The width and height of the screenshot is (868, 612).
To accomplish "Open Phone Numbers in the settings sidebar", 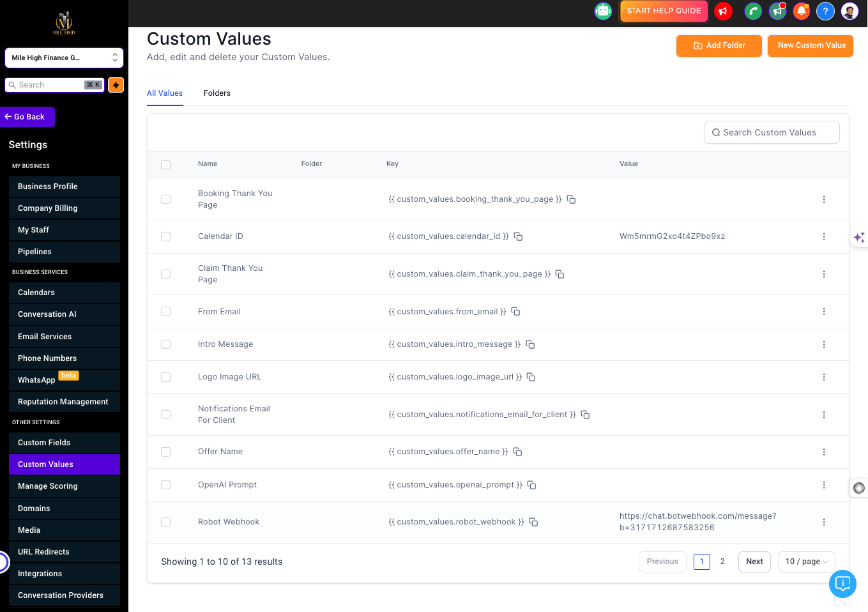I will pos(65,358).
